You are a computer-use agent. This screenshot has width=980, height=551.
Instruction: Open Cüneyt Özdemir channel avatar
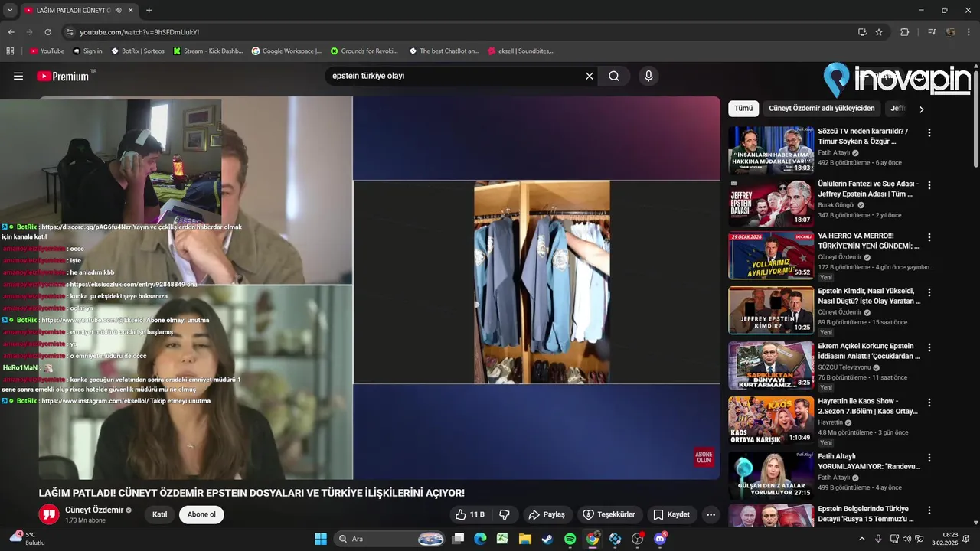[x=49, y=514]
